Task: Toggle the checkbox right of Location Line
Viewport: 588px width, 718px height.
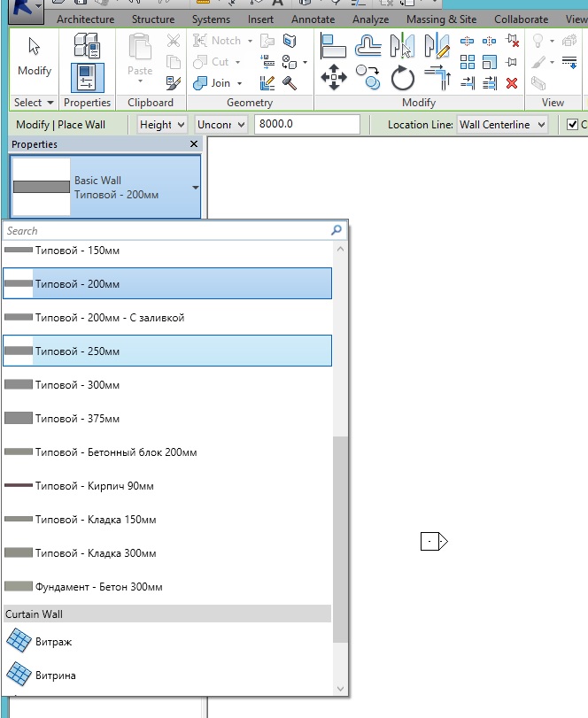Action: point(573,125)
